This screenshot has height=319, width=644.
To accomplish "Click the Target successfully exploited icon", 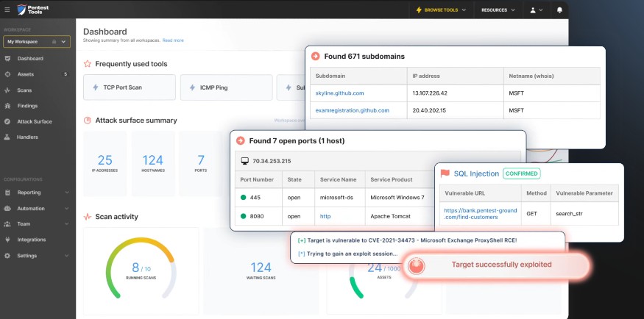I will 417,266.
